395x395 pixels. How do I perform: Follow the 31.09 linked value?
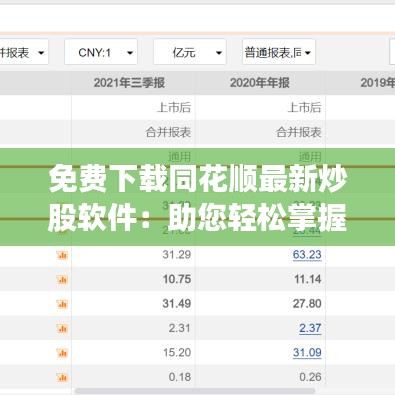click(x=307, y=352)
